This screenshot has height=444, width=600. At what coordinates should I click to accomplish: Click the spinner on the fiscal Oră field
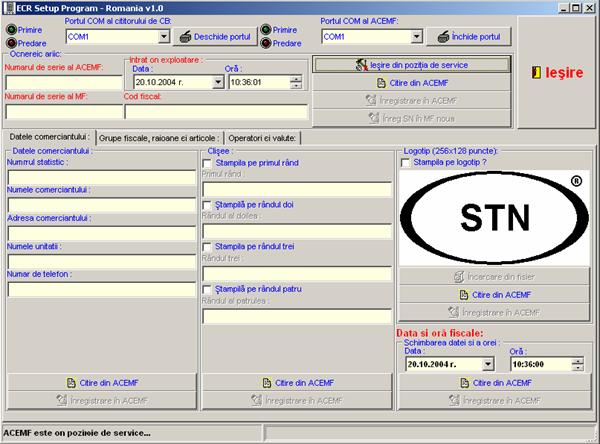(582, 365)
